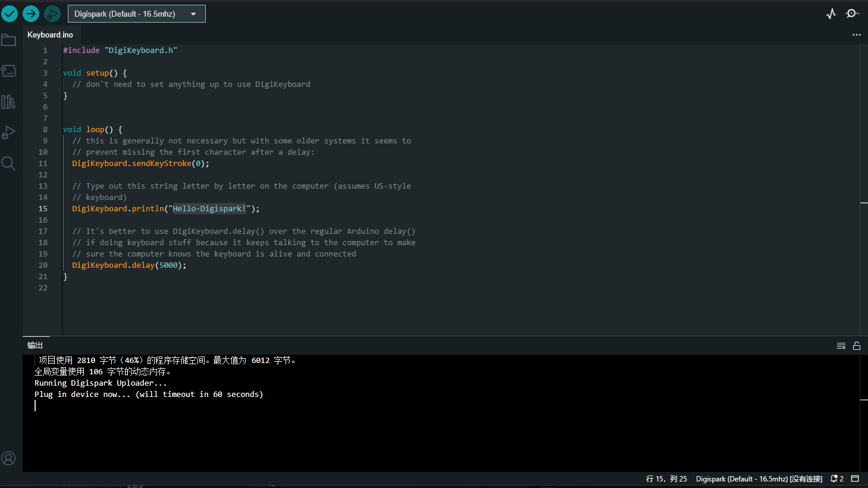
Task: Open the Library Manager sidebar icon
Action: pos(8,101)
